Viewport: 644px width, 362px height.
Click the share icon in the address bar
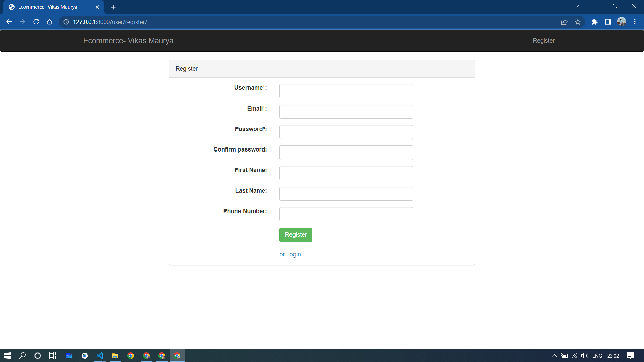pyautogui.click(x=564, y=22)
